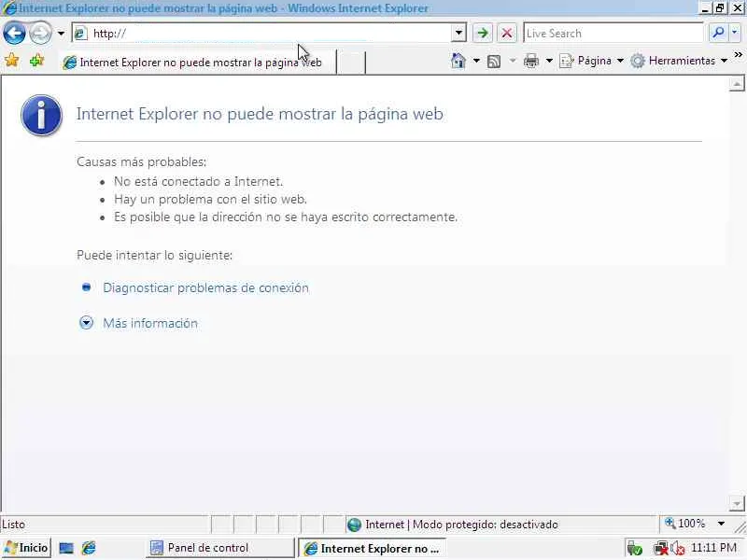
Task: Click the Show Desktop quick launch icon
Action: [x=66, y=549]
